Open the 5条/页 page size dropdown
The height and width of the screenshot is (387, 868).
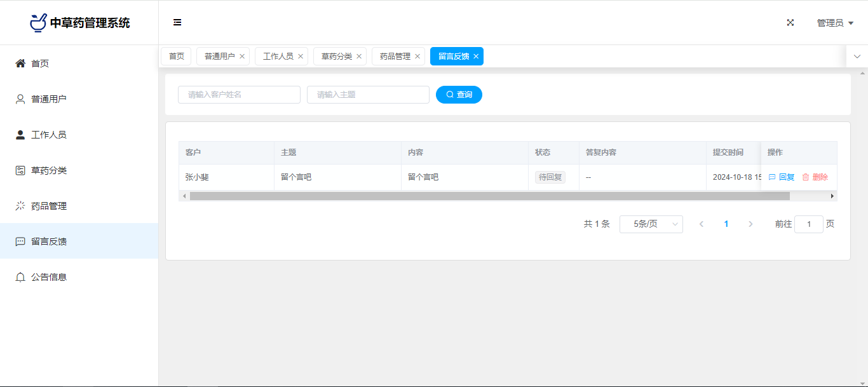point(651,224)
